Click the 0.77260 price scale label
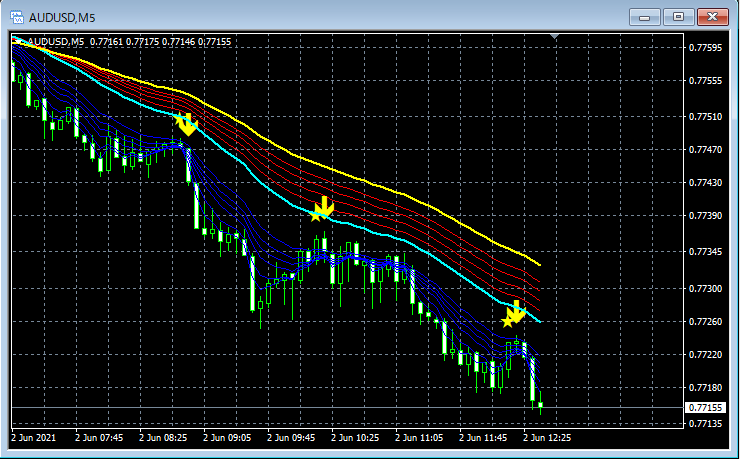Viewport: 740px width, 459px height. pyautogui.click(x=705, y=321)
